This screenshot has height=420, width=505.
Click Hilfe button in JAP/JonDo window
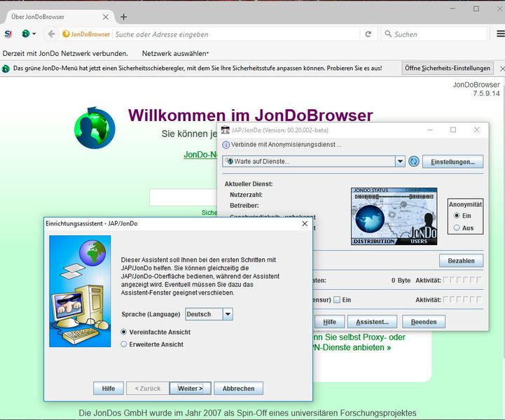click(x=329, y=322)
